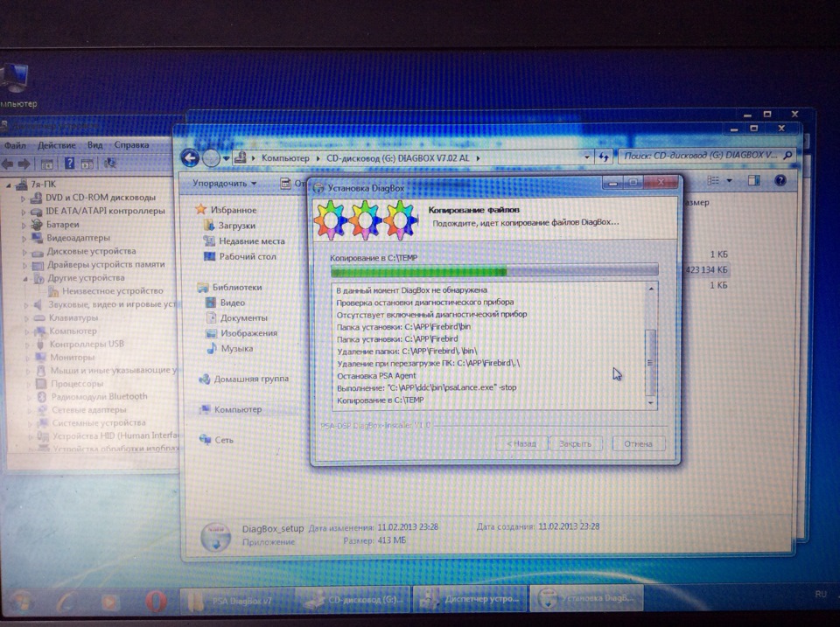Expand the Видеоадаптеры node

coord(23,238)
